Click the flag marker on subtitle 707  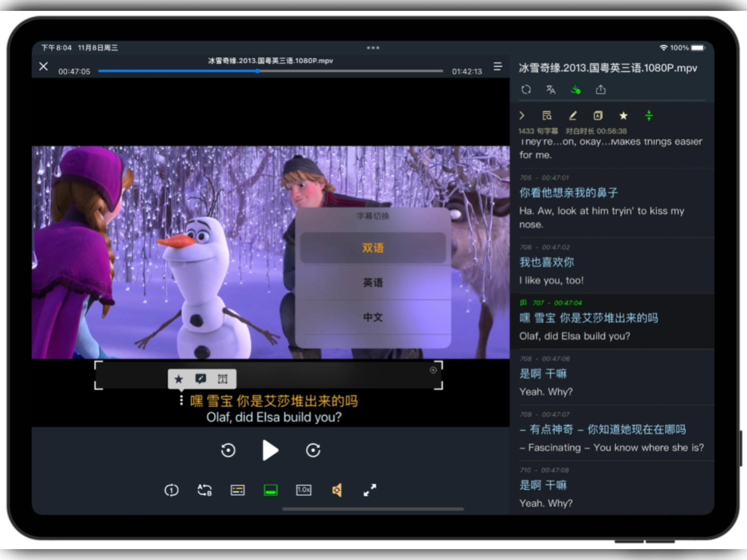[x=523, y=303]
